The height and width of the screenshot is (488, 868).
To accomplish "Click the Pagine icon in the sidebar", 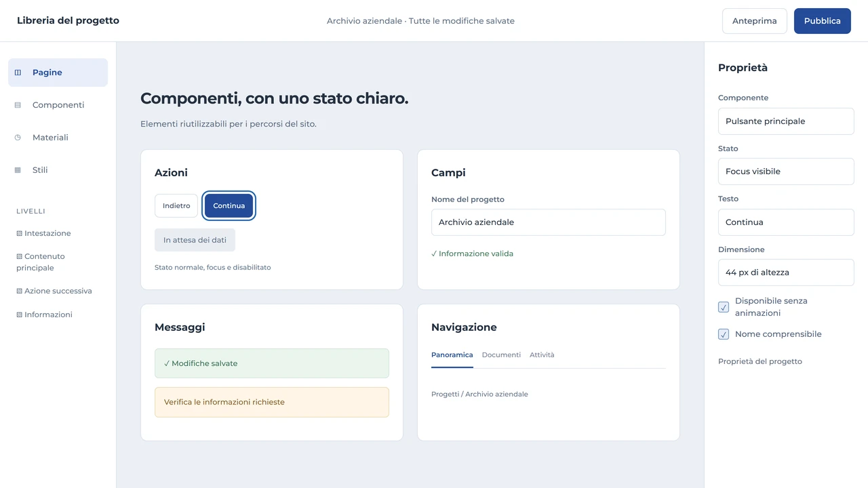I will pyautogui.click(x=18, y=73).
